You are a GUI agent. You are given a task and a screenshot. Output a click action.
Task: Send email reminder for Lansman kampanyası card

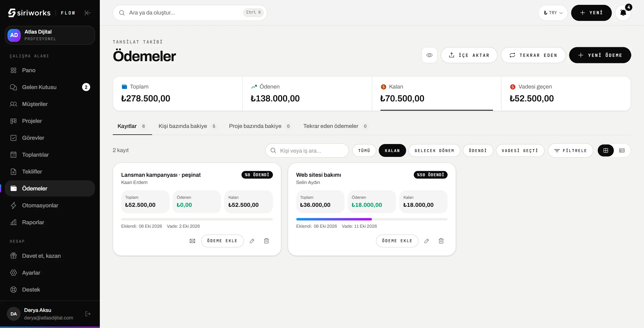(192, 241)
